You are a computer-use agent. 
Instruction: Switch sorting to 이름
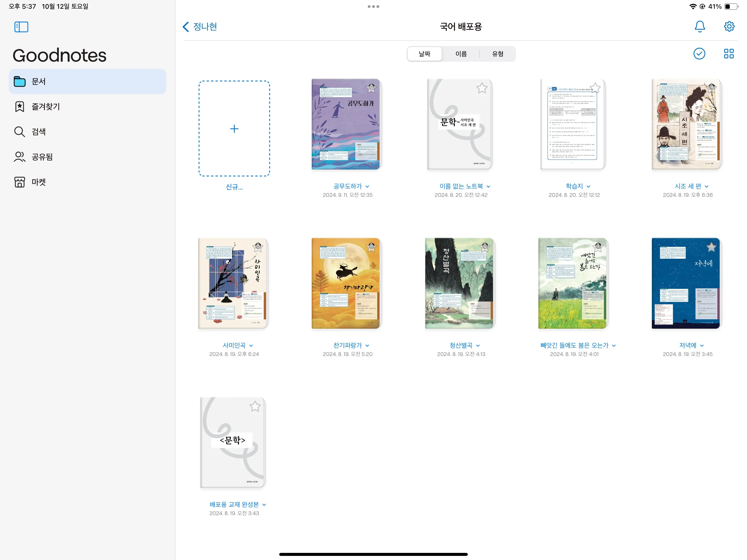pos(461,54)
